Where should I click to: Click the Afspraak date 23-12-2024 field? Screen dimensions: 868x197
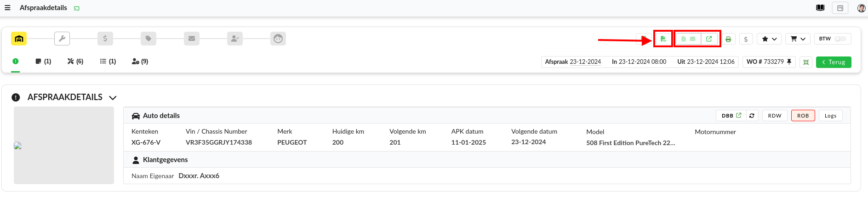[585, 62]
